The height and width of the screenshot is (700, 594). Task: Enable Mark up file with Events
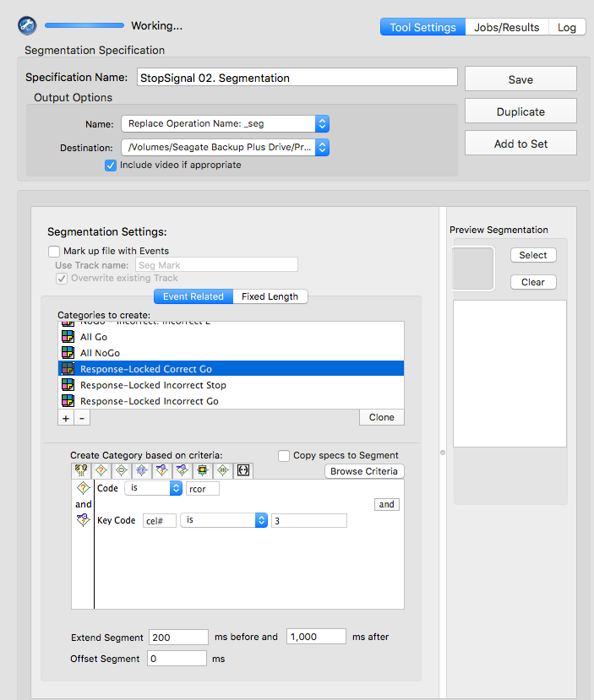pyautogui.click(x=54, y=252)
